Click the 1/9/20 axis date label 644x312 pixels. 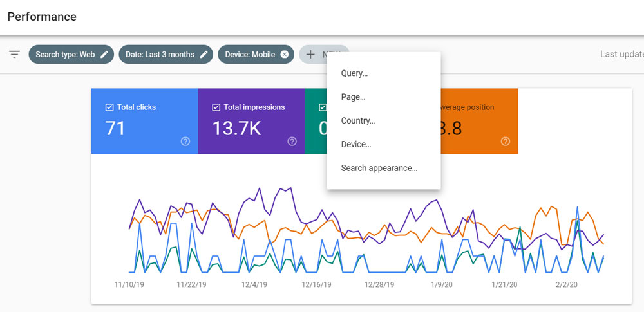(x=442, y=284)
